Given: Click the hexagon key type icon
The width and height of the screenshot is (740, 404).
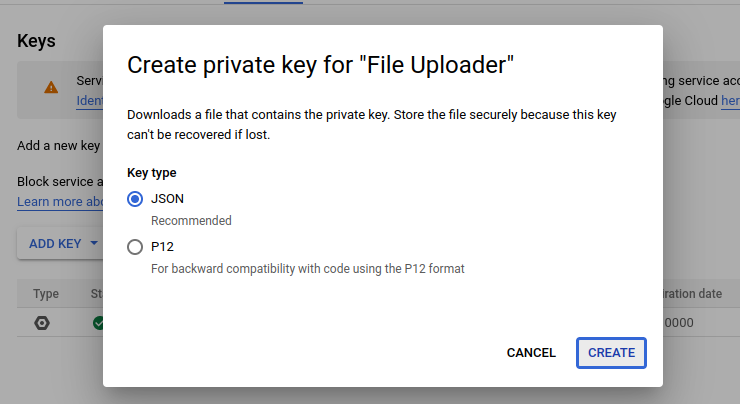Looking at the screenshot, I should [x=42, y=323].
